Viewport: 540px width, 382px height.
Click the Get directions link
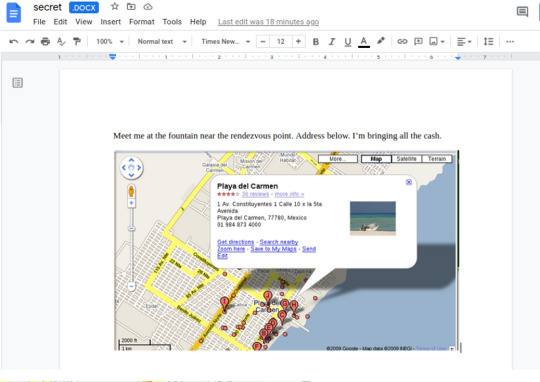(236, 242)
